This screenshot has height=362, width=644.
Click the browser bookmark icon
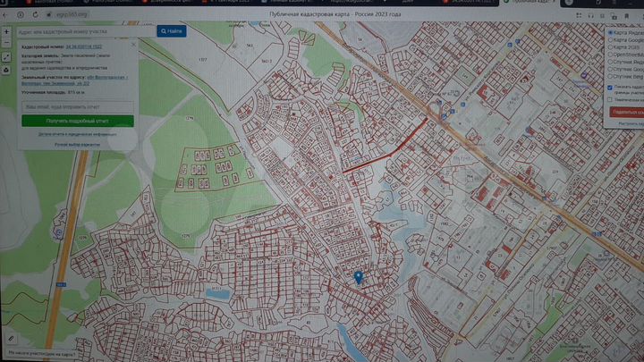pos(626,16)
